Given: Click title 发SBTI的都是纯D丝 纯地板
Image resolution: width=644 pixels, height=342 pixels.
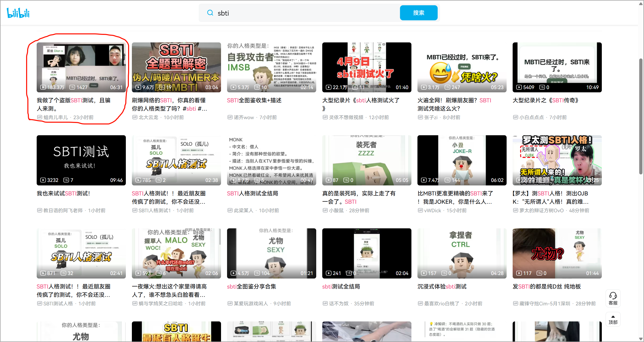Looking at the screenshot, I should 547,287.
